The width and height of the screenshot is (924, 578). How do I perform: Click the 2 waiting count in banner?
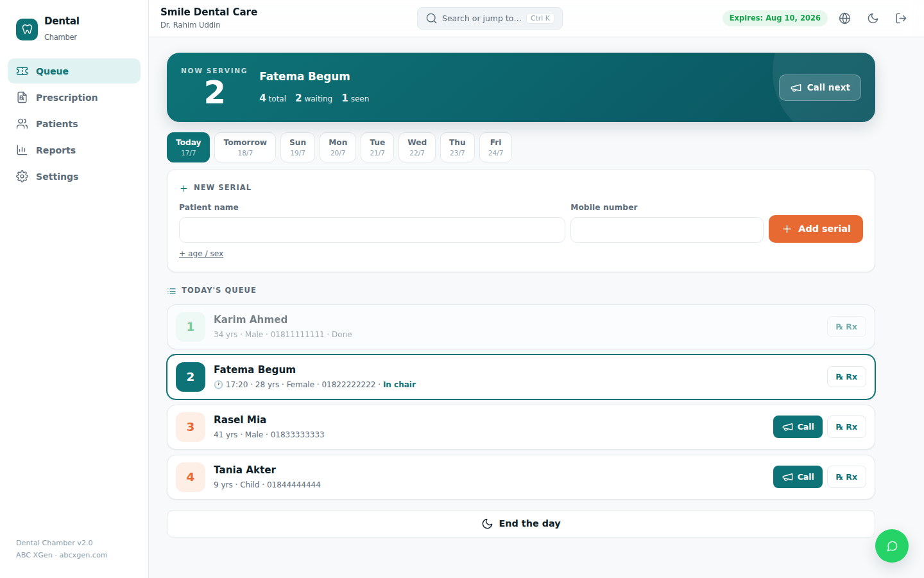(x=314, y=98)
